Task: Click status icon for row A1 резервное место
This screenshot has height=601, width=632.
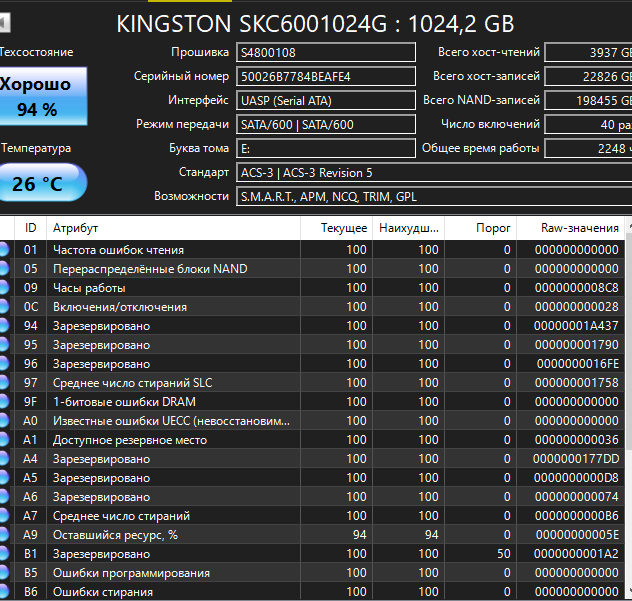Action: click(4, 440)
